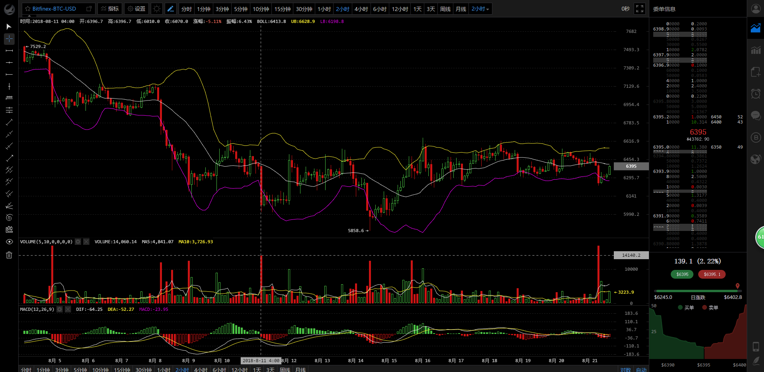Select the arrow pointer tool
764x372 pixels.
click(x=9, y=26)
